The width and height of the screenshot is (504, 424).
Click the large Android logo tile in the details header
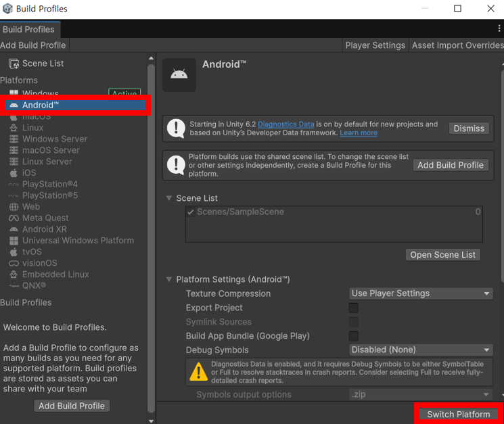click(179, 75)
